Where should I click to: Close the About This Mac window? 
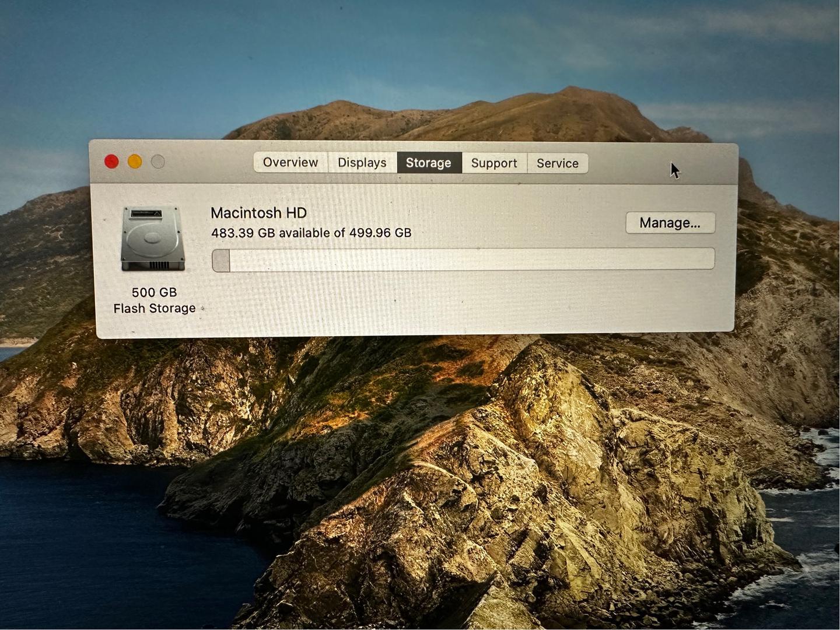tap(111, 162)
